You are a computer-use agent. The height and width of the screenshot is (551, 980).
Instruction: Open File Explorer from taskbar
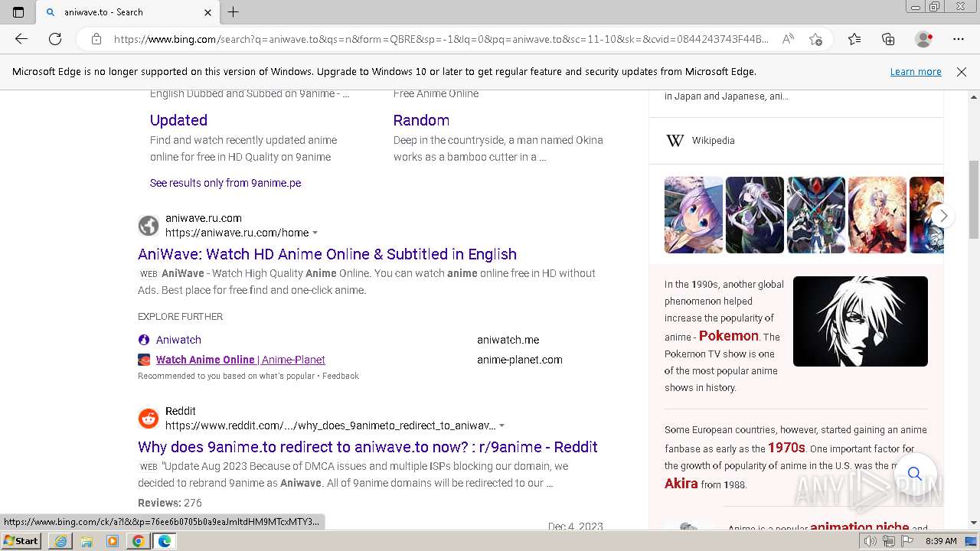(x=87, y=541)
